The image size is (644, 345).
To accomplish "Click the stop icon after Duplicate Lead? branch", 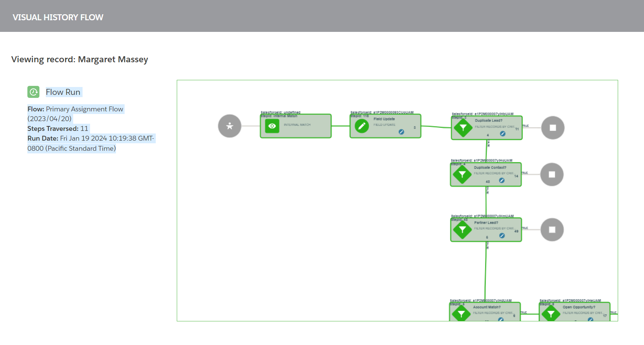I will click(x=552, y=127).
